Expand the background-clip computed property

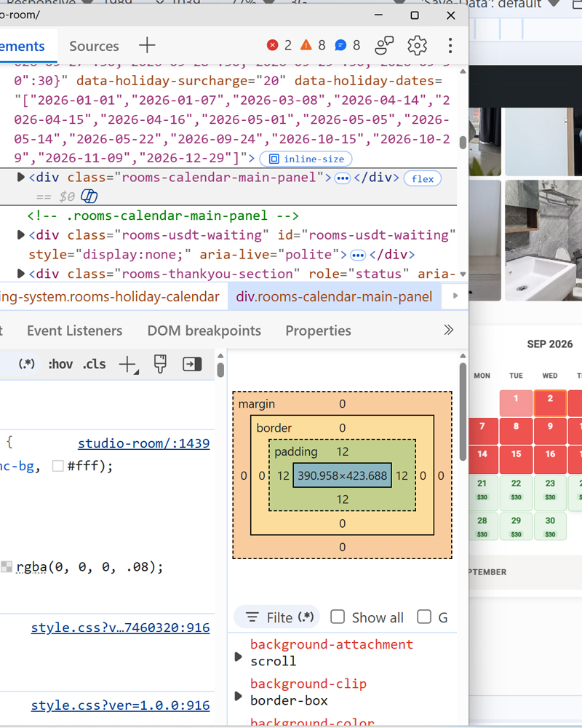point(239,696)
